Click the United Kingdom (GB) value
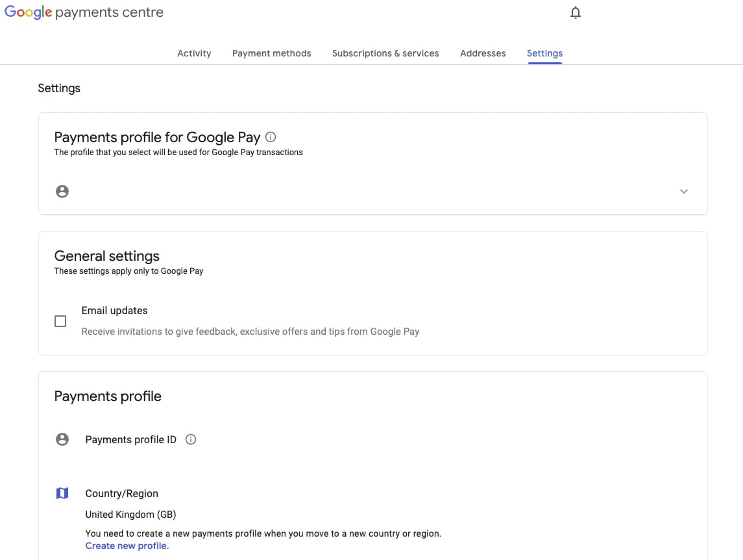The image size is (743, 560). coord(131,515)
